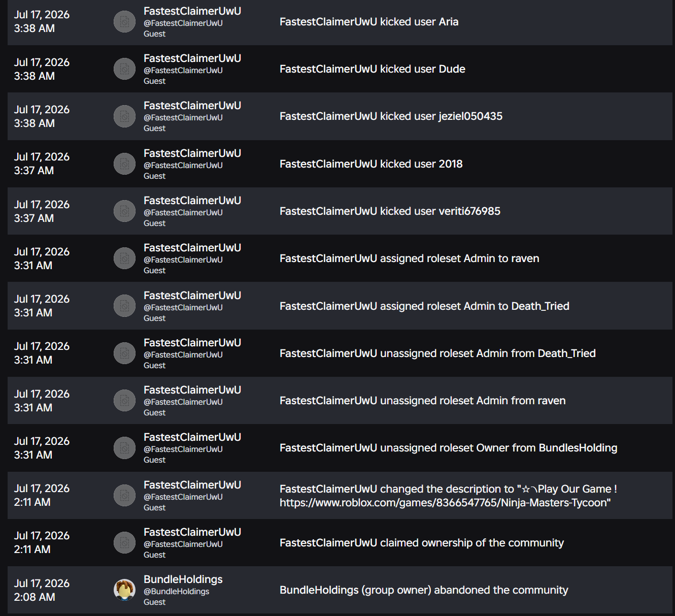Open FastestClaimerUwU name in the kicked Aria row
This screenshot has height=616, width=675.
[x=192, y=11]
